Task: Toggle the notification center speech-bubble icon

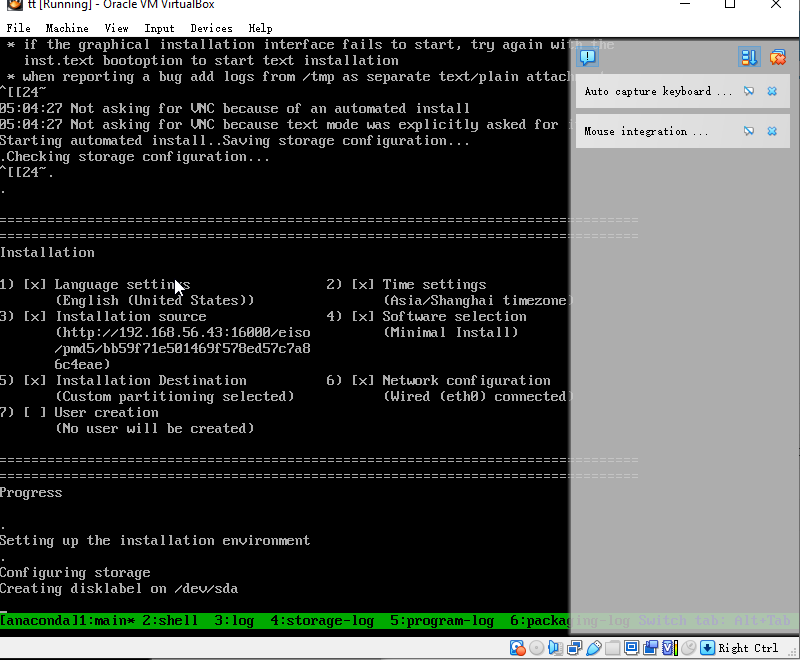Action: pos(588,57)
